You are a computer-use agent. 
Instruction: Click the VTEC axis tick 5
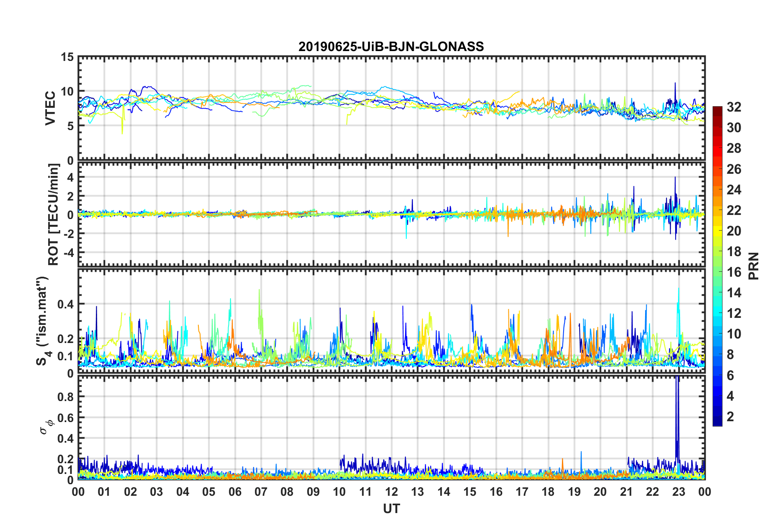pos(71,126)
